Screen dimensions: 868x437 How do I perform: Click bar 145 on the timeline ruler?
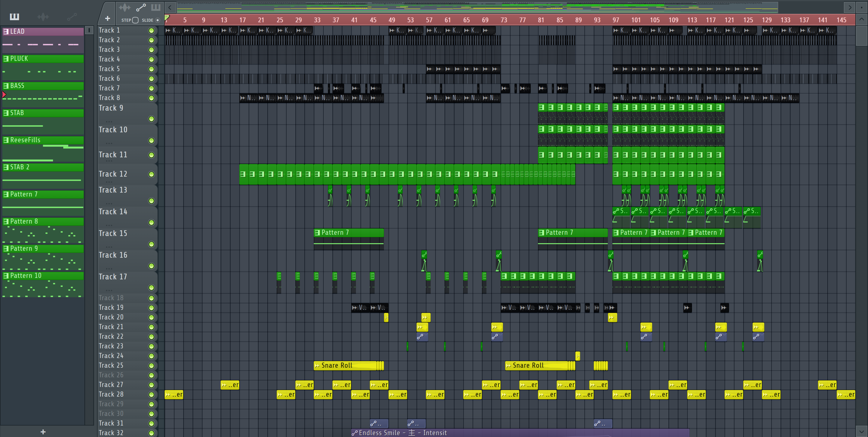click(841, 20)
